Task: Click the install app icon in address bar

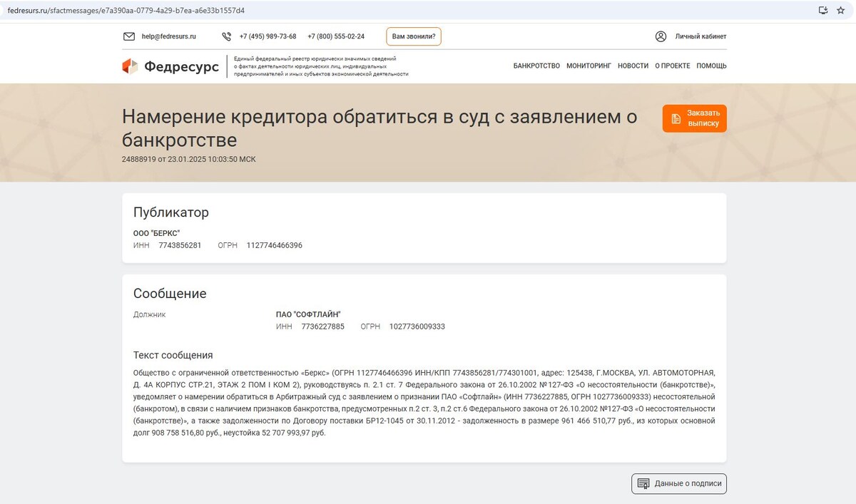Action: pyautogui.click(x=823, y=10)
